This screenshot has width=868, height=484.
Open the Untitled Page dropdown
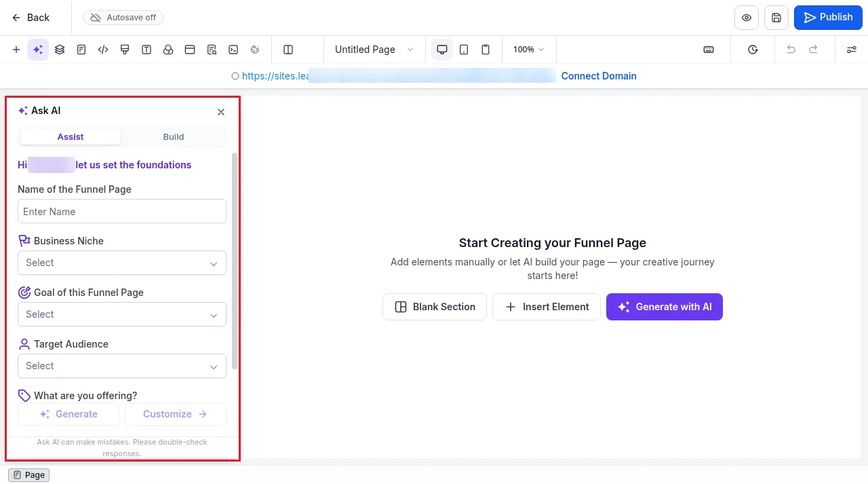click(374, 50)
